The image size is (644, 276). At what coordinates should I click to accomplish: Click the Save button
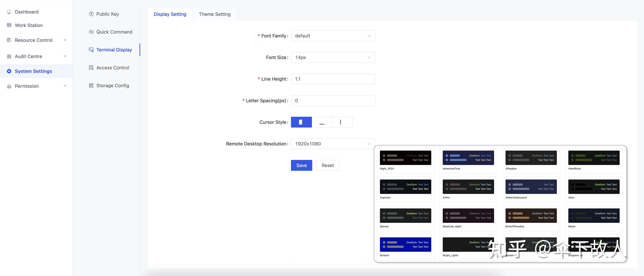tap(301, 165)
